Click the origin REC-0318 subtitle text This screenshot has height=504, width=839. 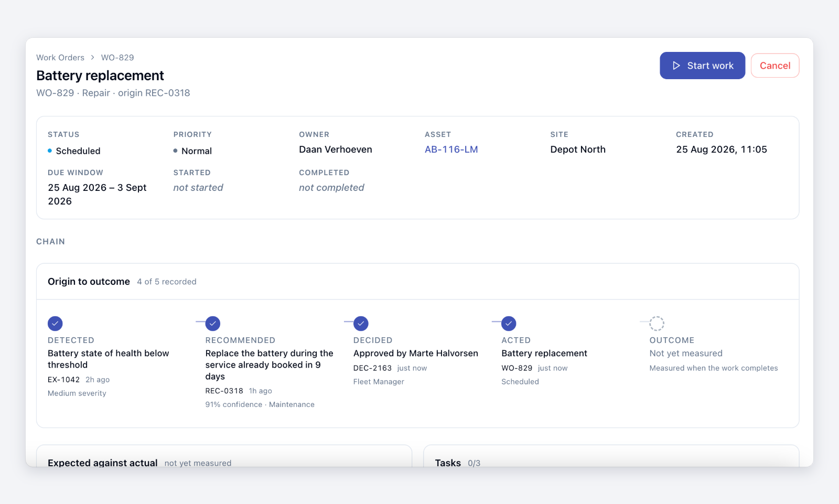tap(154, 93)
